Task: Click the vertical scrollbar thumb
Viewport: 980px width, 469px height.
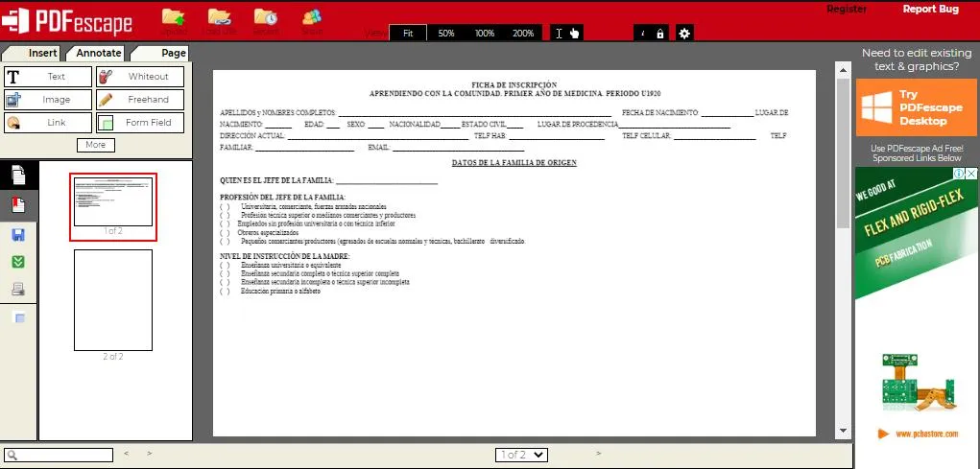Action: (843, 153)
